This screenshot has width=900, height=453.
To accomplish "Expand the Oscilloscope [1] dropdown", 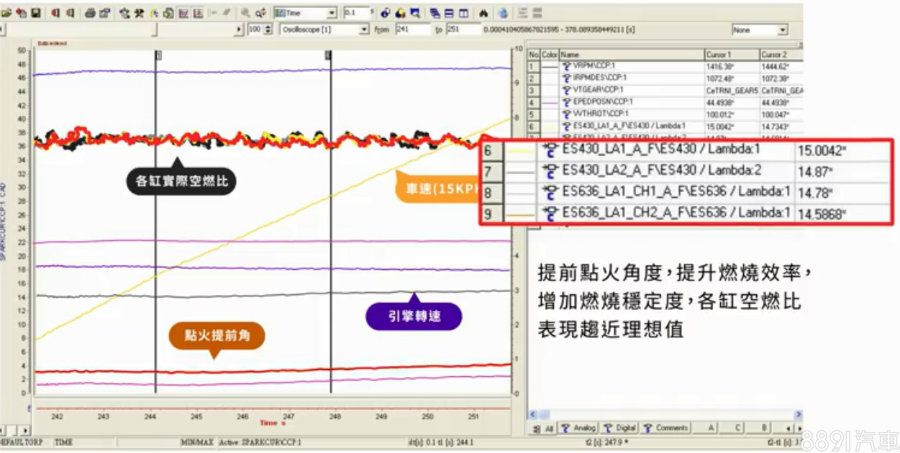I will coord(366,30).
